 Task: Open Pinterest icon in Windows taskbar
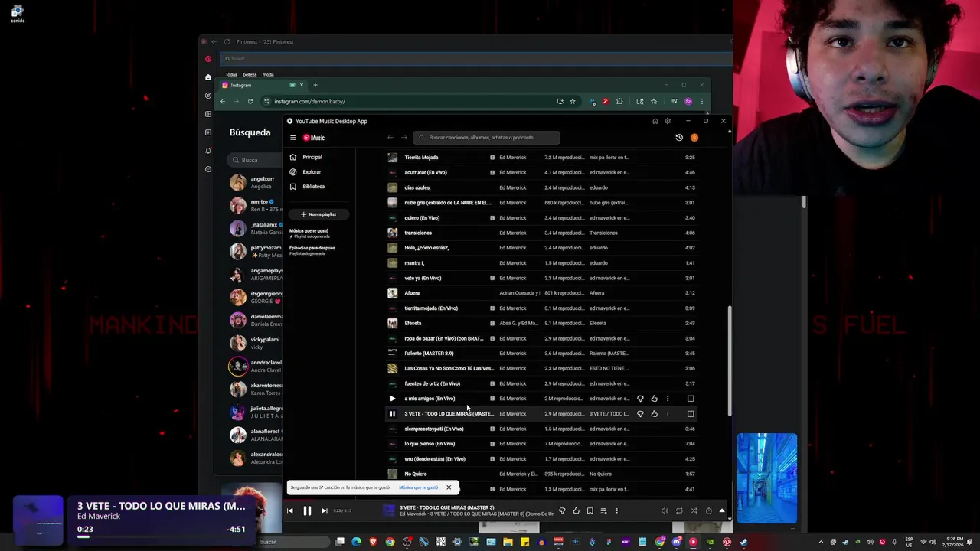click(x=727, y=542)
